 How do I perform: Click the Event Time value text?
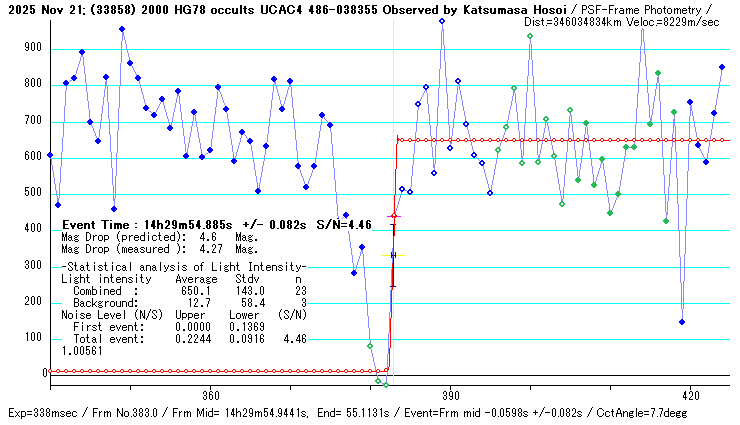point(216,225)
